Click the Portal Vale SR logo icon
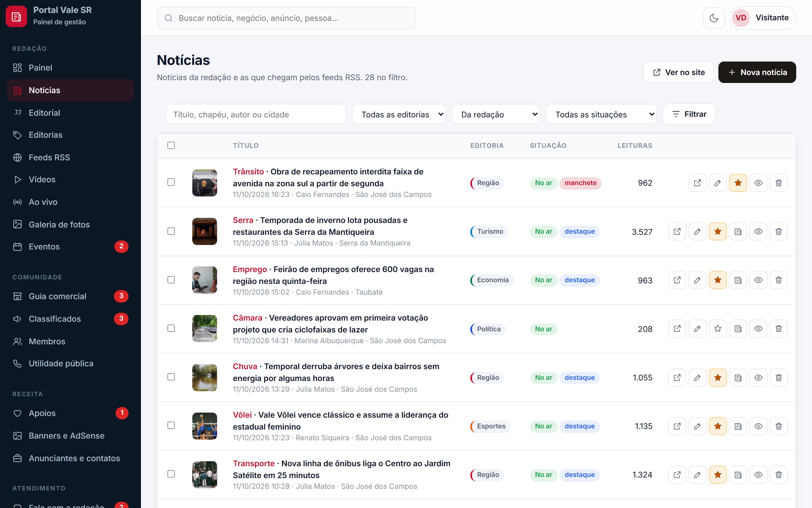The height and width of the screenshot is (508, 812). pos(16,16)
